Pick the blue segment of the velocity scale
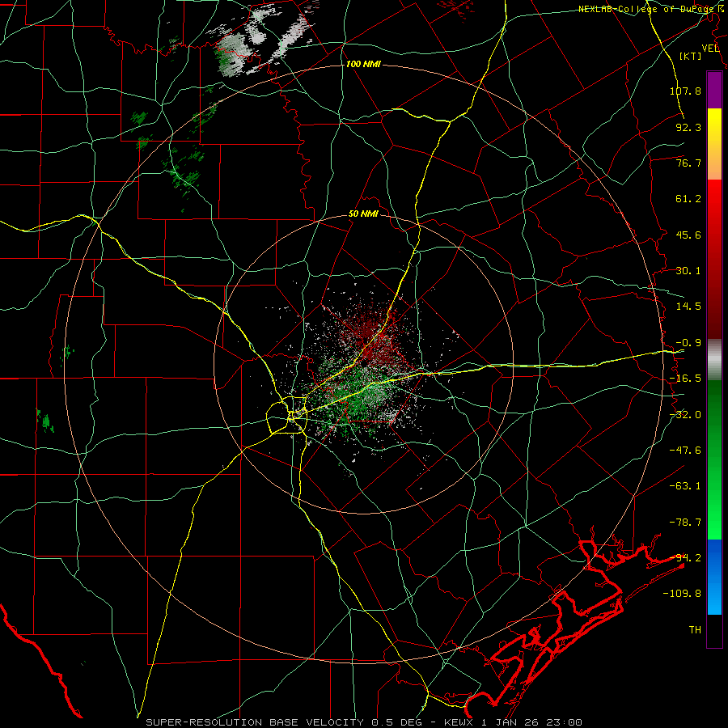Screen dimensions: 728x728 [714, 577]
